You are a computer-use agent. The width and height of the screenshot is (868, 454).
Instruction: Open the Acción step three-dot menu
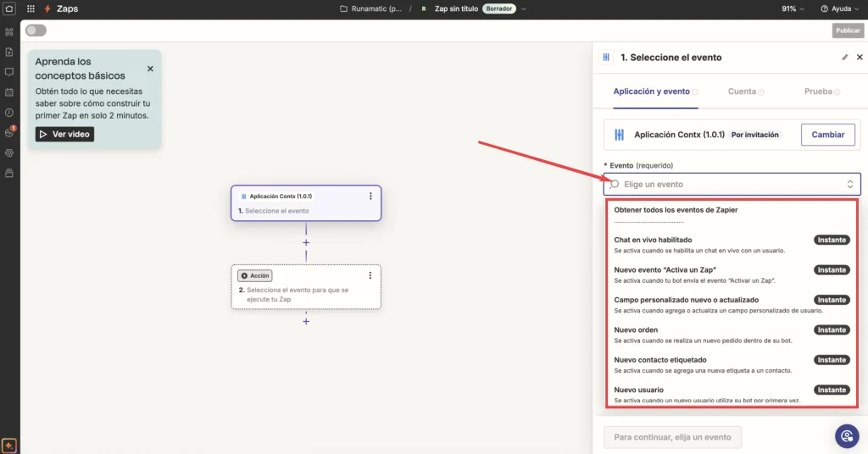(x=370, y=275)
